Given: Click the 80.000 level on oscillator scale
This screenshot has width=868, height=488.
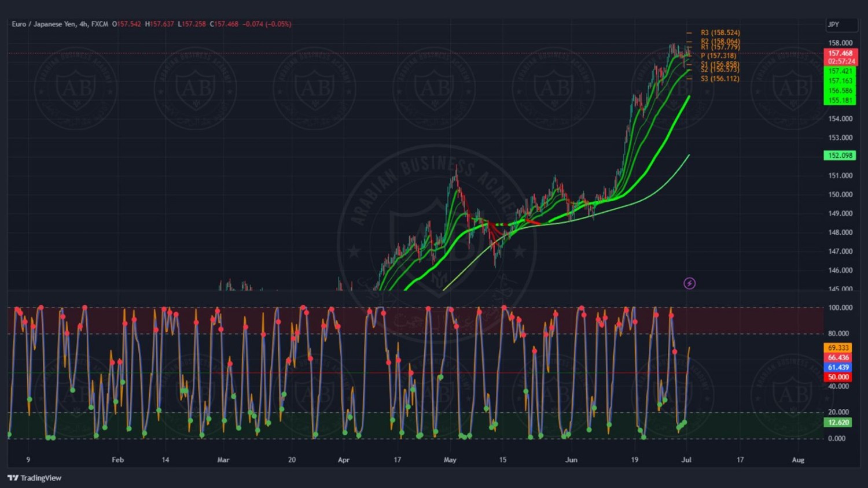Looking at the screenshot, I should (x=840, y=334).
